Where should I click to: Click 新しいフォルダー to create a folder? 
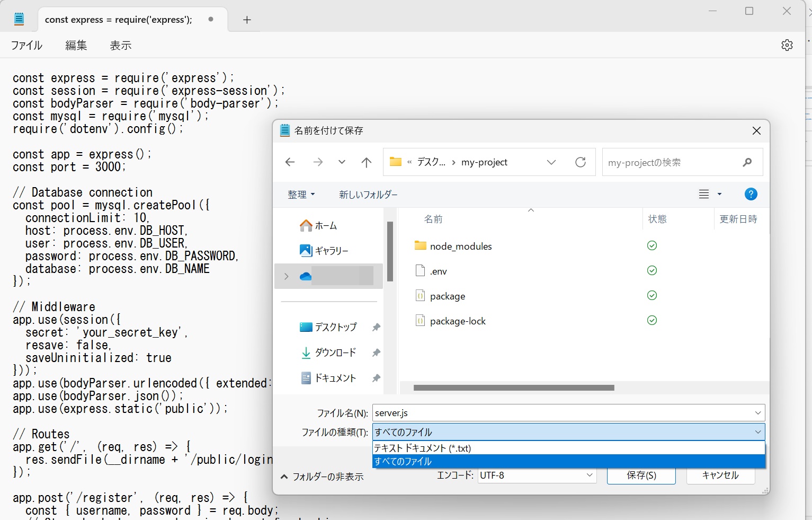[x=368, y=195]
